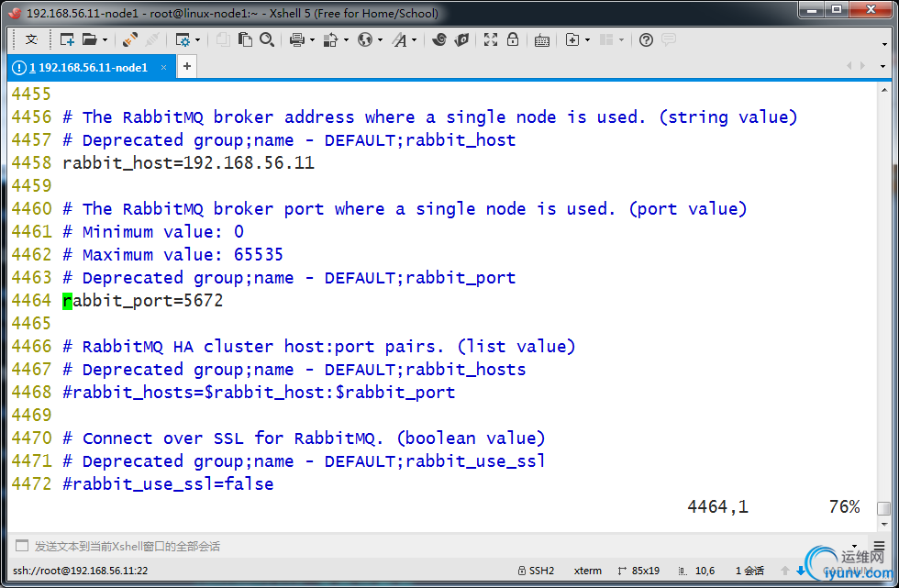Image resolution: width=899 pixels, height=588 pixels.
Task: Click the '# Maximum value: 65535' line
Action: (172, 255)
